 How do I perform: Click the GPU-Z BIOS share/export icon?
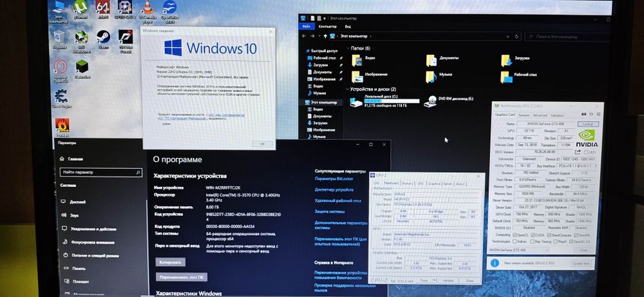click(578, 152)
